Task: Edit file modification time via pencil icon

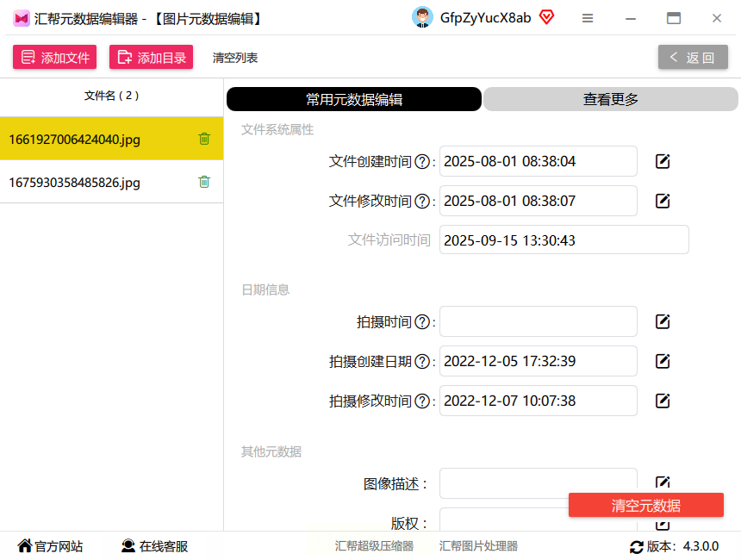Action: click(x=663, y=201)
